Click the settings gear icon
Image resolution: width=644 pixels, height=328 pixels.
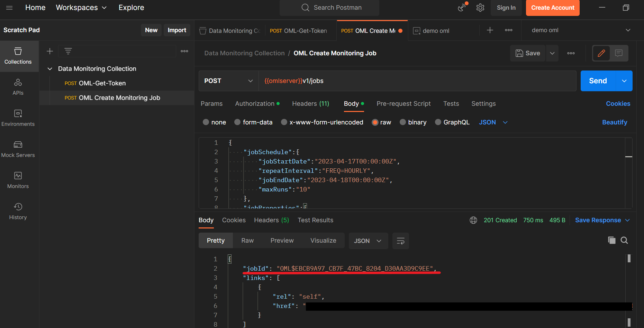(480, 8)
